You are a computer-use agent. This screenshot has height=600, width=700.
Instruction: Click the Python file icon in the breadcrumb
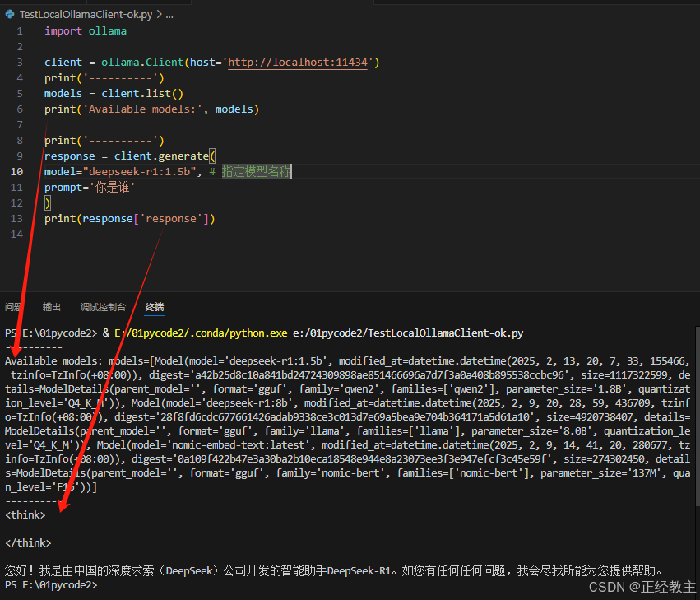tap(9, 14)
